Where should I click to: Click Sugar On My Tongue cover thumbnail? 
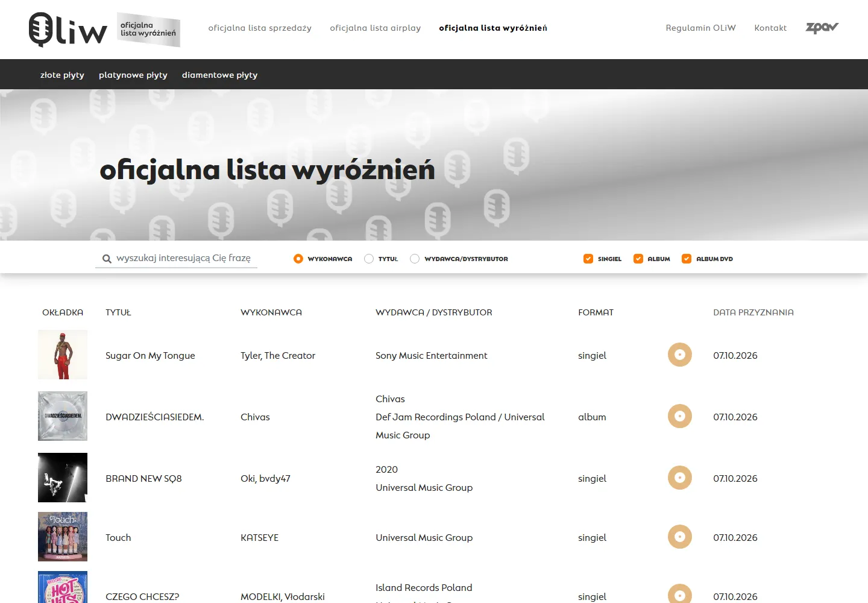coord(63,355)
